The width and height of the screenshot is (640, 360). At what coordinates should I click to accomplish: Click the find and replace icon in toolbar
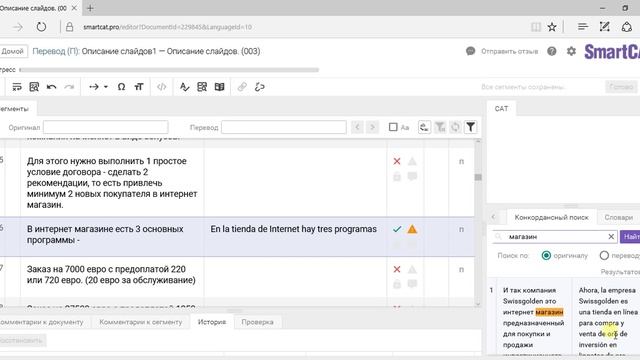coord(34,87)
